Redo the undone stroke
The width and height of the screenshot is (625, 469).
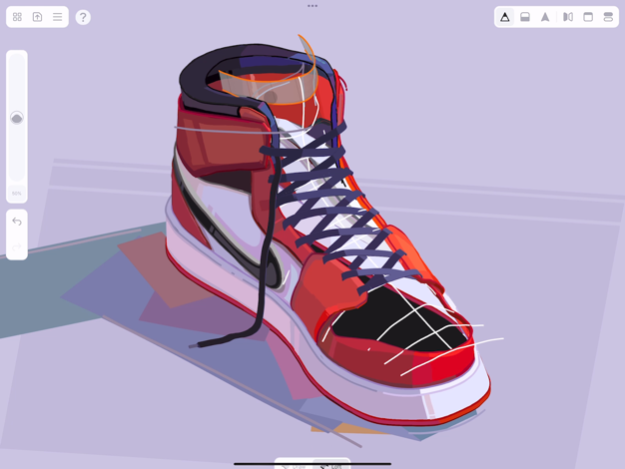(17, 245)
